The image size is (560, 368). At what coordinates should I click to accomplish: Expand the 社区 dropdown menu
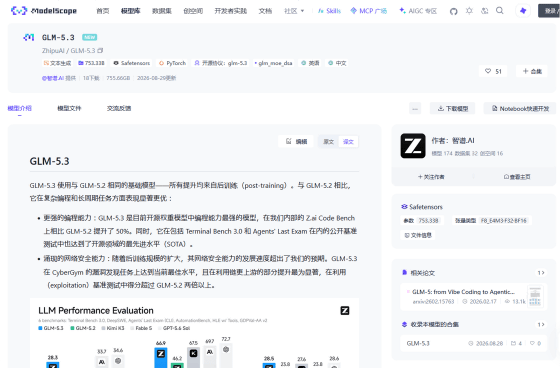[294, 11]
